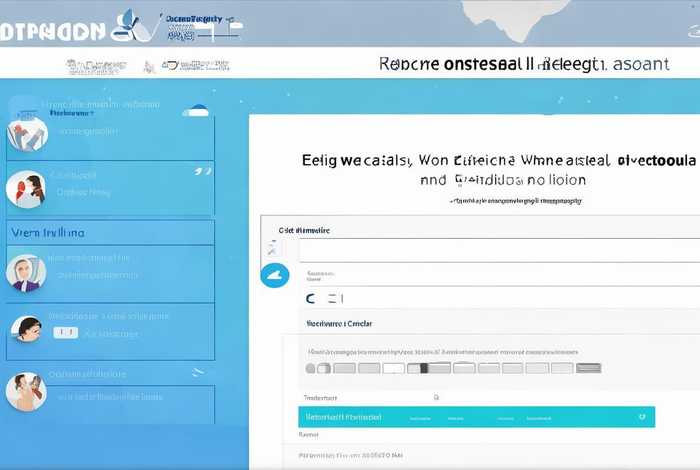Pick the dark gray swatch at the row's end
The width and height of the screenshot is (700, 470).
tap(589, 368)
